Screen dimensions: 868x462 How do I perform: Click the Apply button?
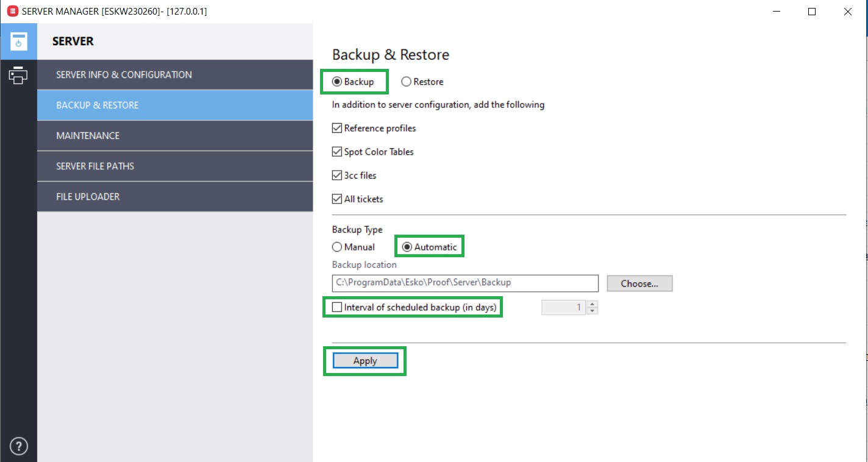point(364,360)
